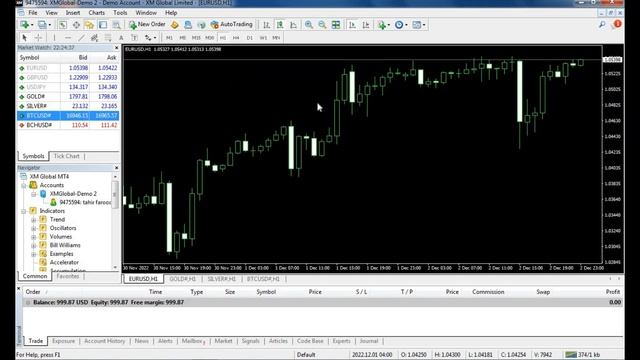Select the BCHUSD# row in Market Watch
Screen dimensions: 640x360
[x=68, y=125]
